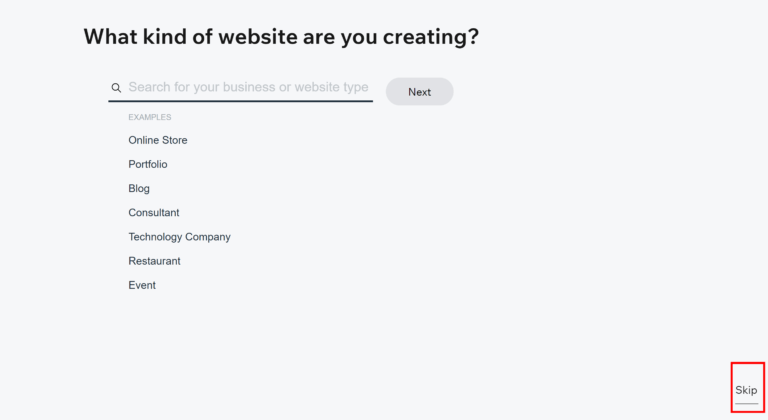
Task: Select the Online Store example
Action: pyautogui.click(x=158, y=140)
